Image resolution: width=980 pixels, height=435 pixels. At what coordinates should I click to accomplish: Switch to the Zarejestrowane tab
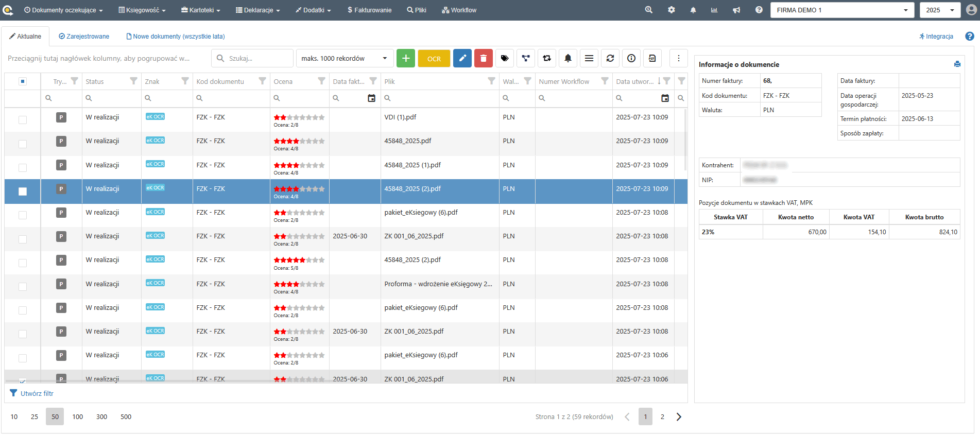click(84, 37)
